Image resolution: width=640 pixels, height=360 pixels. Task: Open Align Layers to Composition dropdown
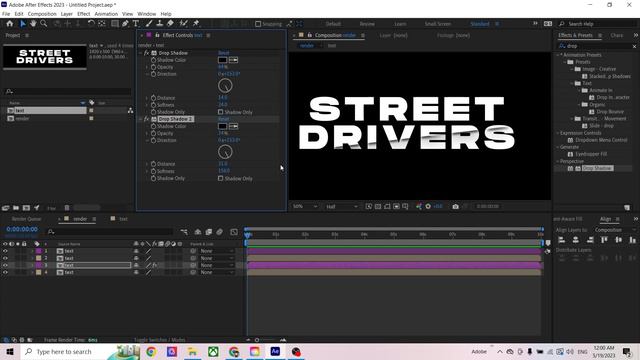pyautogui.click(x=616, y=230)
